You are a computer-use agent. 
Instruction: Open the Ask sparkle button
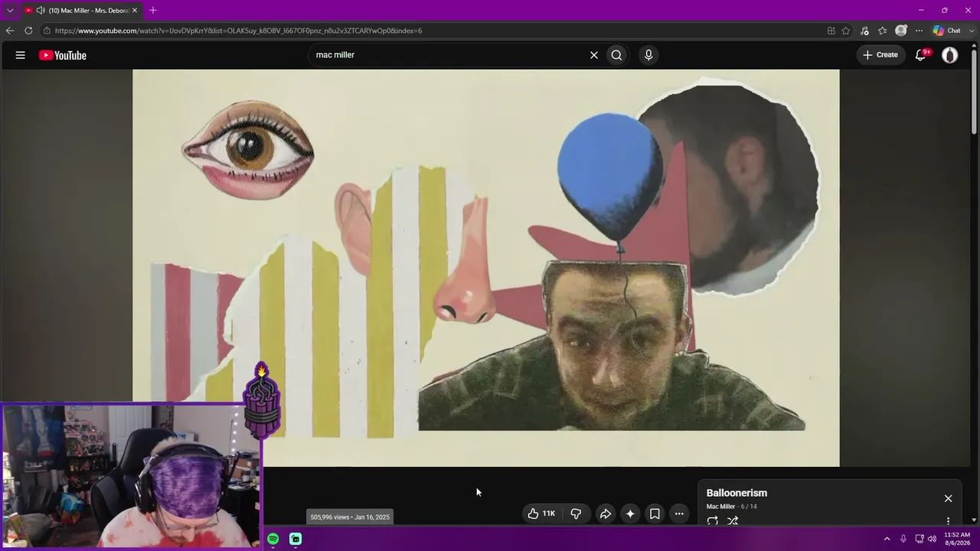coord(630,514)
